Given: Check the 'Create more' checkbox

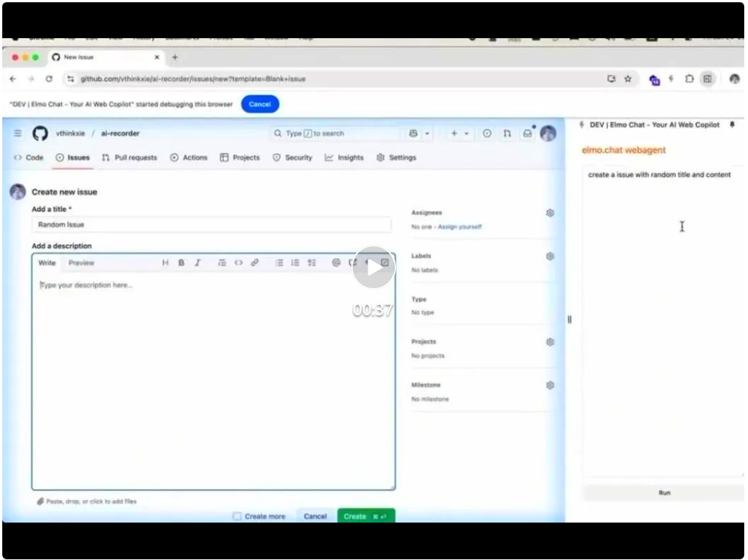Looking at the screenshot, I should coord(237,517).
